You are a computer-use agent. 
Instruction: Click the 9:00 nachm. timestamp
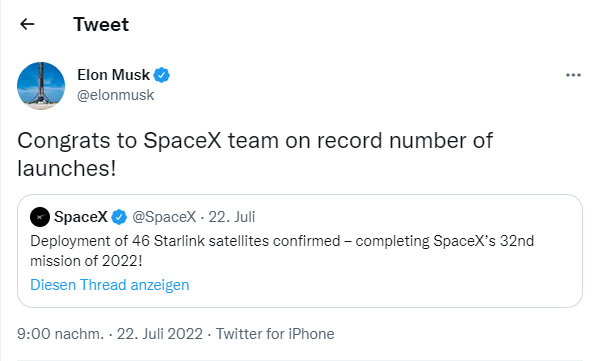click(60, 334)
